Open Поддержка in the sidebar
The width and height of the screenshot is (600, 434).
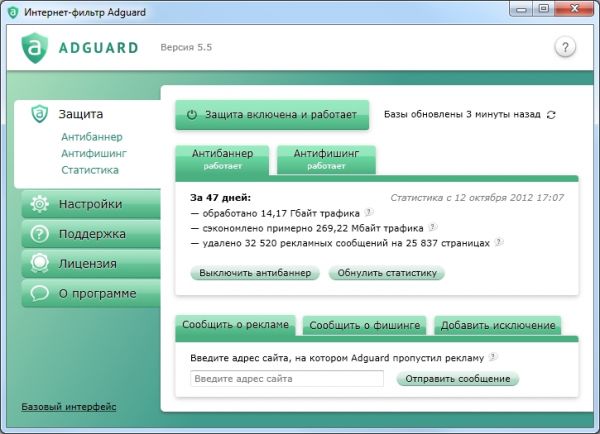click(91, 234)
